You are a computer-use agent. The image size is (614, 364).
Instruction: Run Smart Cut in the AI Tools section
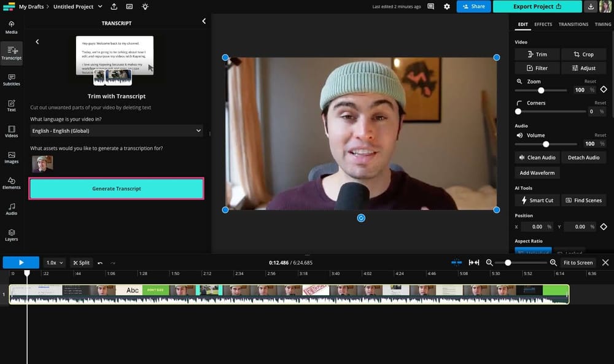pos(537,200)
